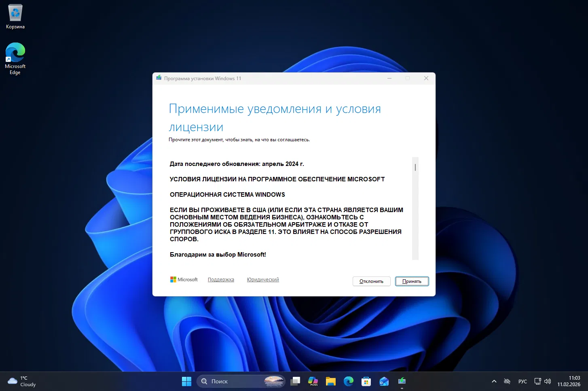Click the line "Благодарим за выбор Microsoft!"
This screenshot has height=391, width=588.
pos(218,255)
